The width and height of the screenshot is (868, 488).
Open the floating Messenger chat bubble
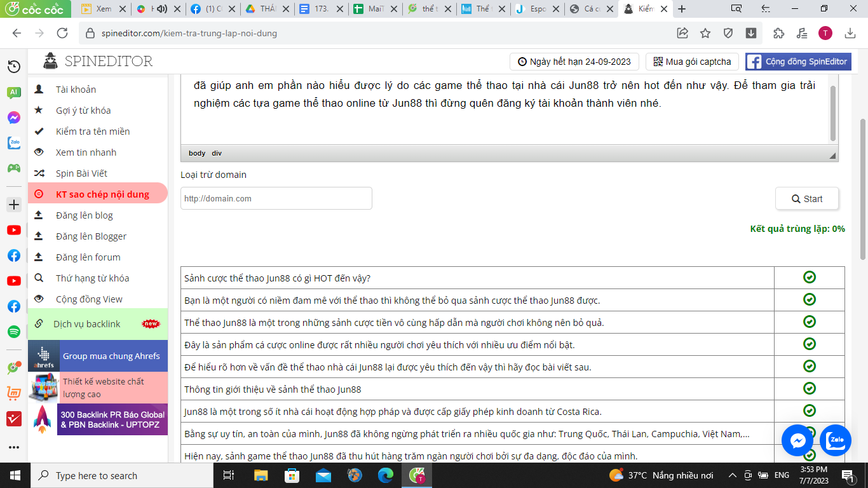797,440
